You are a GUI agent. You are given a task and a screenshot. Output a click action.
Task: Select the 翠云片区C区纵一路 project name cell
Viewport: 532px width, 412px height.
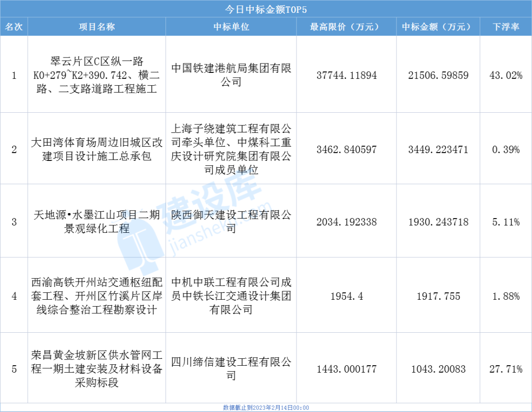coord(97,75)
